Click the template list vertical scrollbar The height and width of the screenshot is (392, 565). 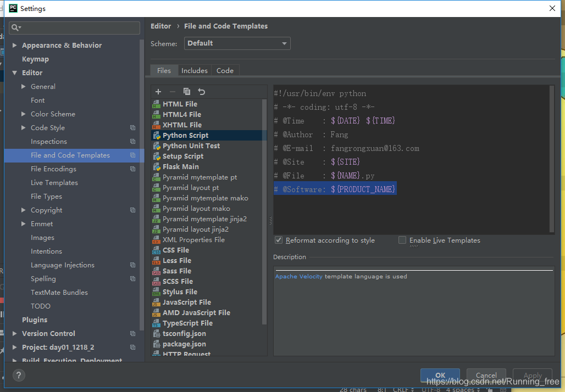(264, 212)
